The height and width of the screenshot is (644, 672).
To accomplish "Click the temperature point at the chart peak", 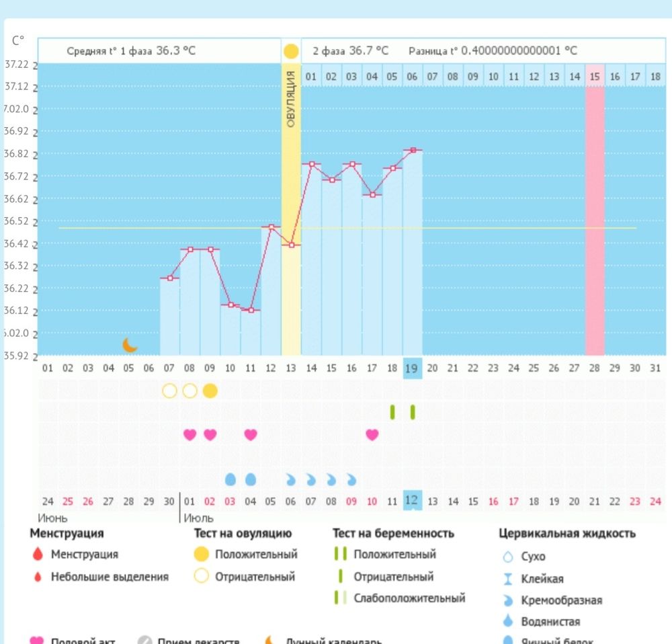I will (x=413, y=150).
